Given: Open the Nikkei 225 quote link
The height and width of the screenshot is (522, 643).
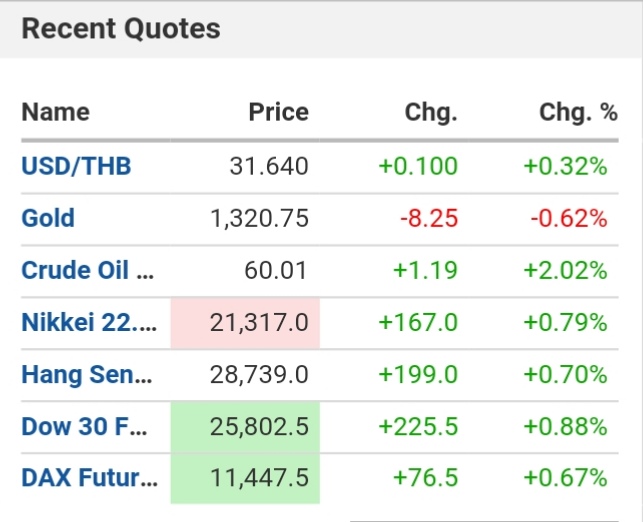Looking at the screenshot, I should pos(89,323).
